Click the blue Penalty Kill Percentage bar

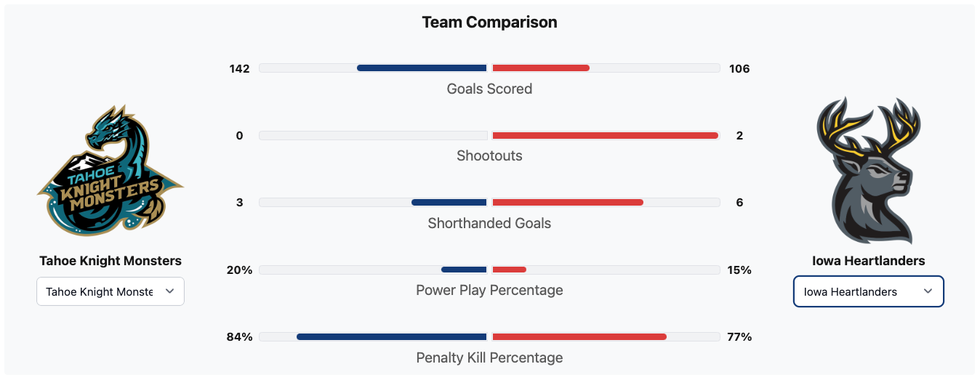(391, 337)
